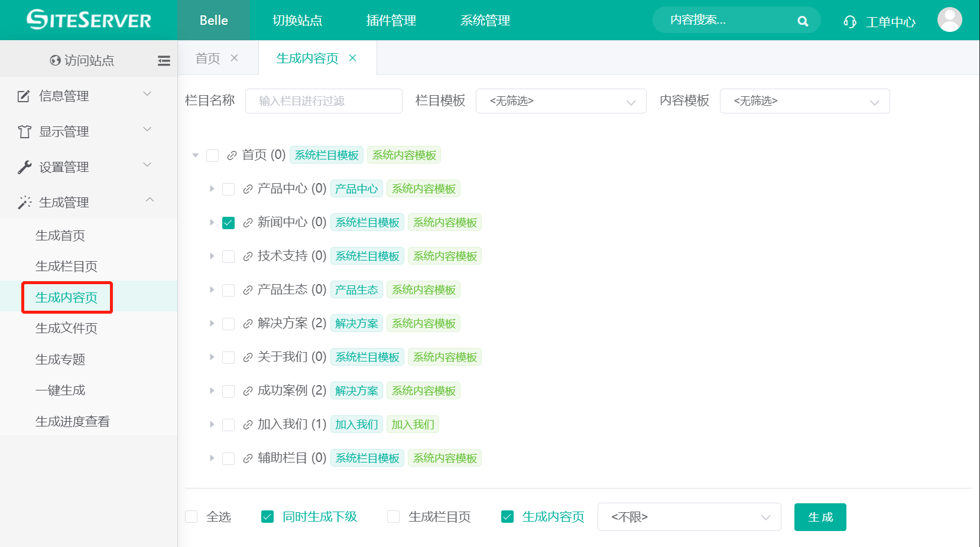This screenshot has height=547, width=980.
Task: Click the 栏目名称 filter input field
Action: (323, 101)
